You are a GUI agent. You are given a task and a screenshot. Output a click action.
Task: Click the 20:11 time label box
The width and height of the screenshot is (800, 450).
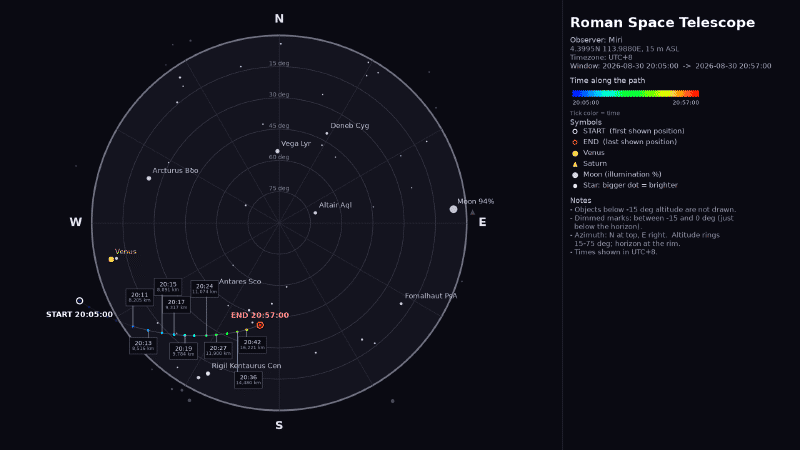tap(139, 297)
